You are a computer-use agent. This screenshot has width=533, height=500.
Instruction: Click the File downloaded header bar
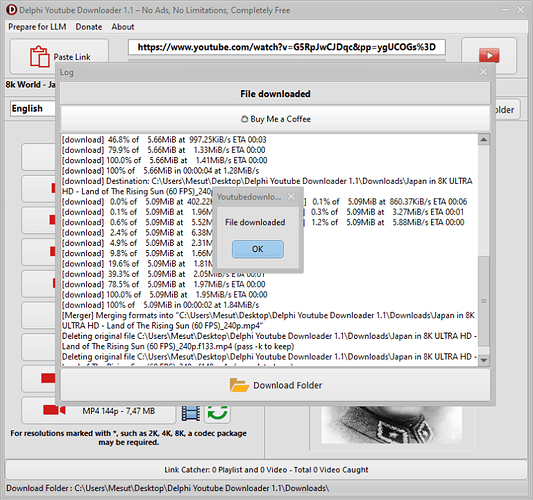click(x=275, y=94)
